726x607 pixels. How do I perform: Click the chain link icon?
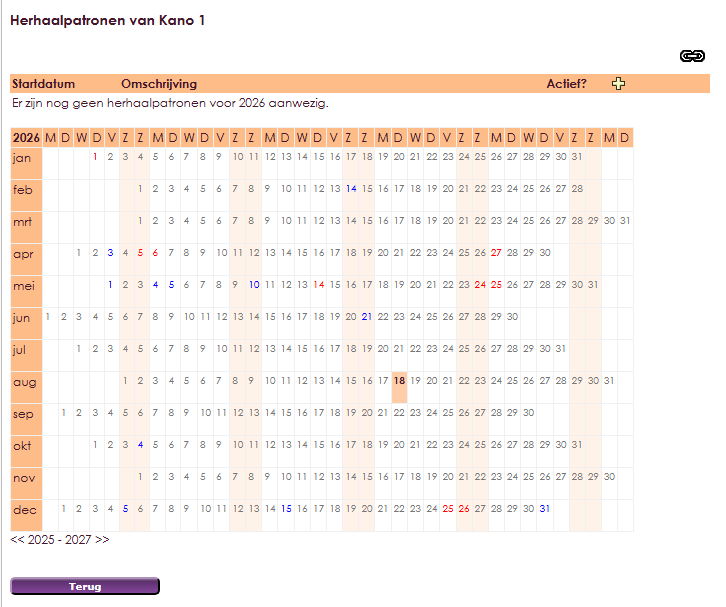(692, 56)
